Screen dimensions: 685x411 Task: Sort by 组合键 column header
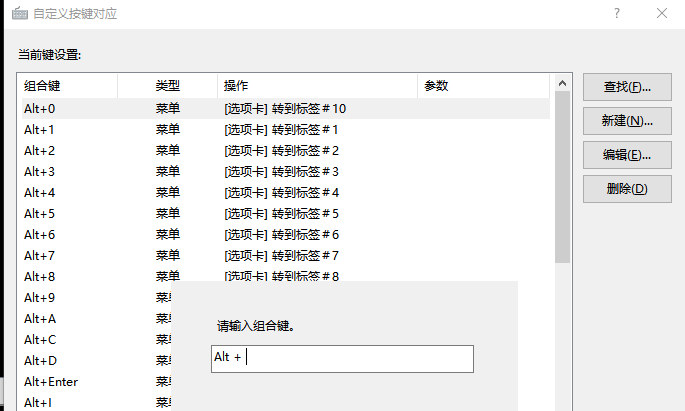tap(66, 86)
